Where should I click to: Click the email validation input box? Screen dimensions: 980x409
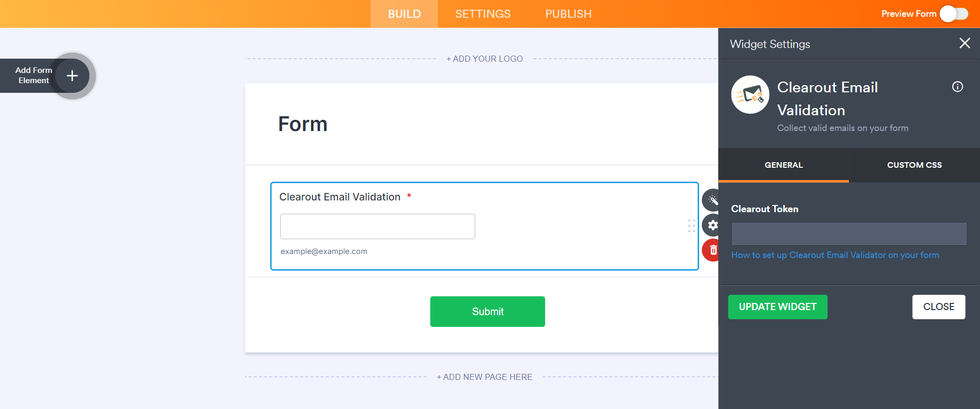378,226
